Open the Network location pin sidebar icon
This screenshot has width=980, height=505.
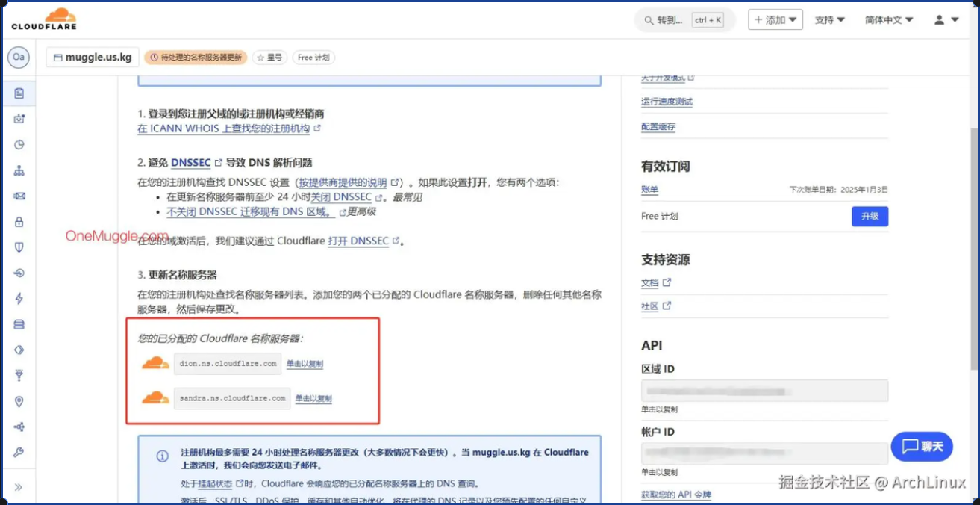(19, 401)
